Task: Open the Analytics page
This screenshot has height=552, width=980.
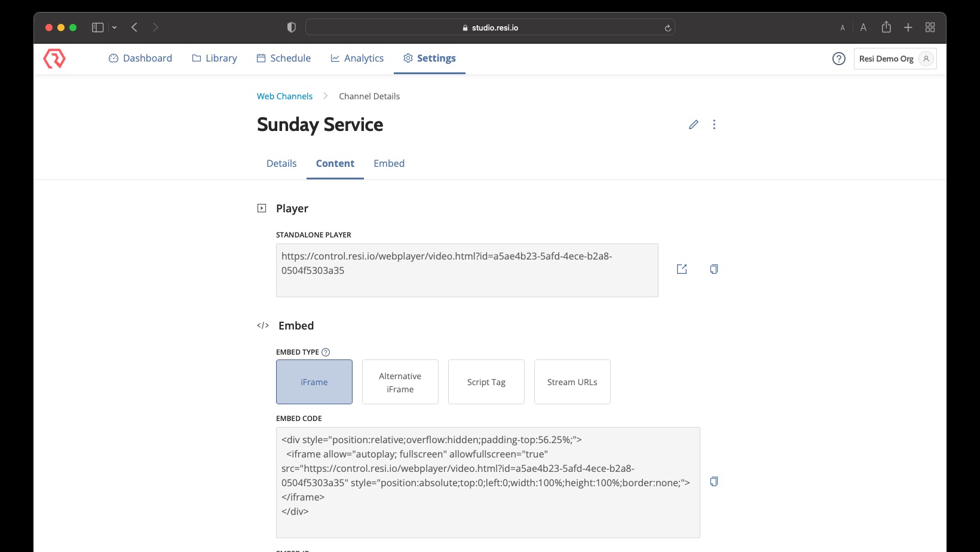Action: point(357,58)
